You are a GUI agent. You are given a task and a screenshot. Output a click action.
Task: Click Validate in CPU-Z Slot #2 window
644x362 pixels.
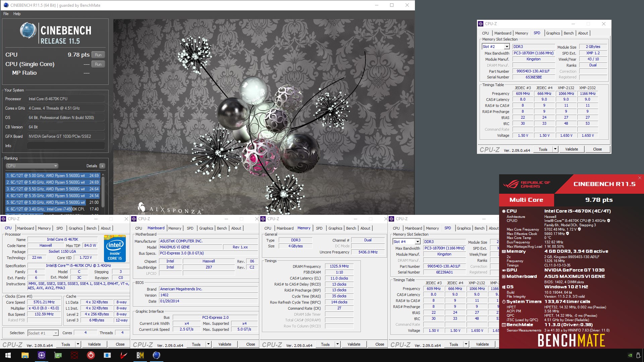(572, 149)
